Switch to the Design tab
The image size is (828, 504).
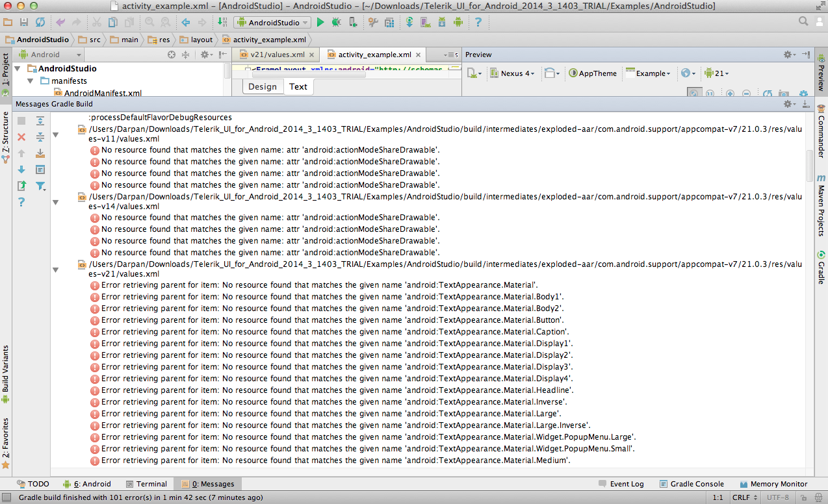point(263,86)
